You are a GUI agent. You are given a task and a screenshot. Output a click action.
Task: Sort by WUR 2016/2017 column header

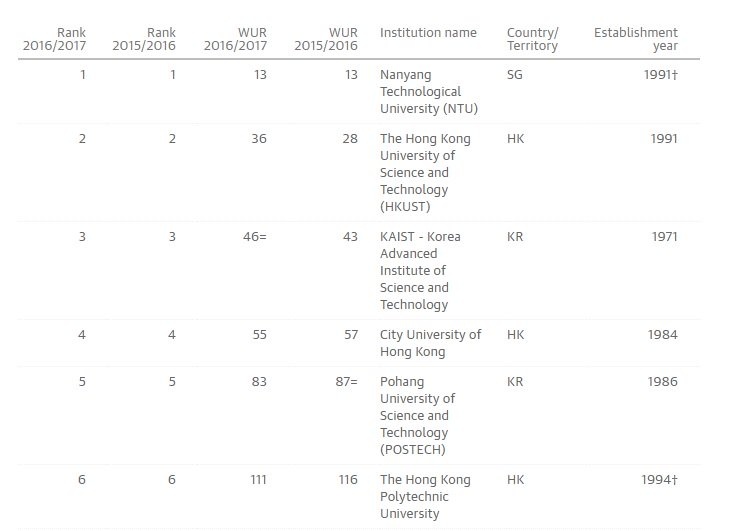click(235, 39)
